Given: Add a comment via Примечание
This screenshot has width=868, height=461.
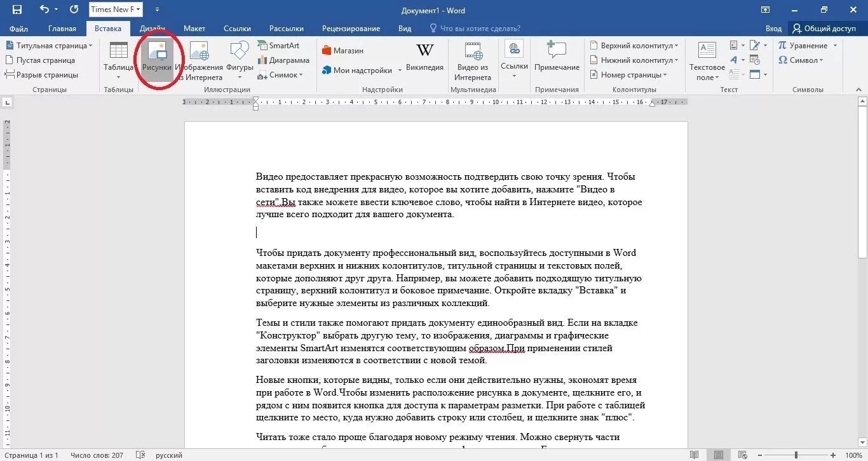Looking at the screenshot, I should (557, 57).
